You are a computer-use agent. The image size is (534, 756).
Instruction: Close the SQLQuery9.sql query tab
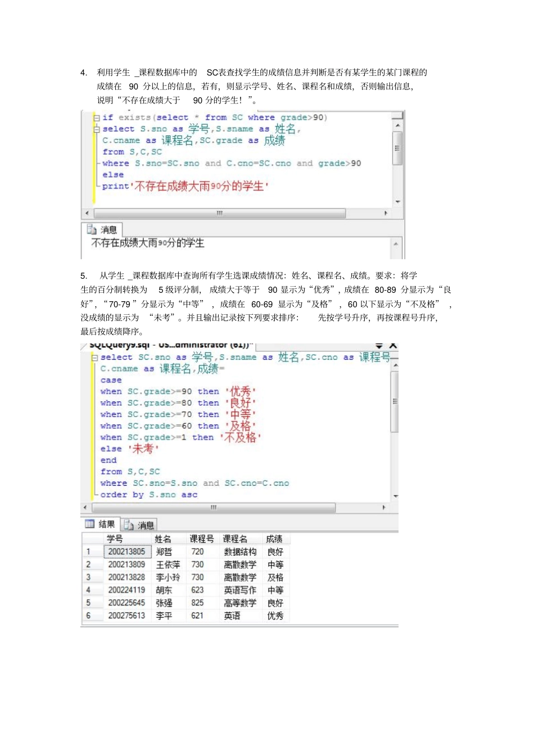pos(393,345)
